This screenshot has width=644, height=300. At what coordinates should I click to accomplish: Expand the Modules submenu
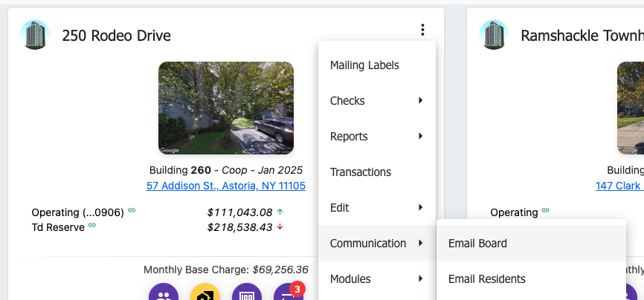click(376, 279)
